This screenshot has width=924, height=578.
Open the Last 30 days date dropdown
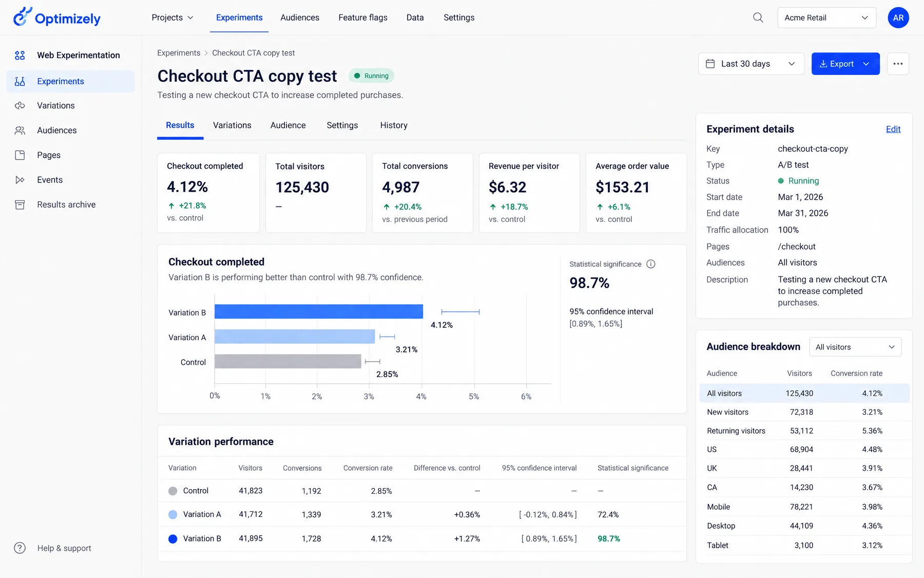click(751, 64)
